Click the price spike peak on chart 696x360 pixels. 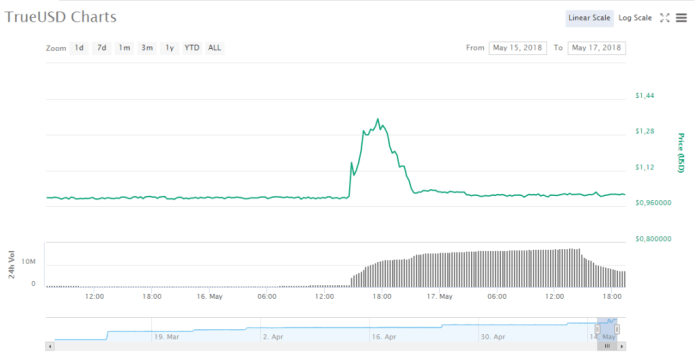(x=378, y=119)
